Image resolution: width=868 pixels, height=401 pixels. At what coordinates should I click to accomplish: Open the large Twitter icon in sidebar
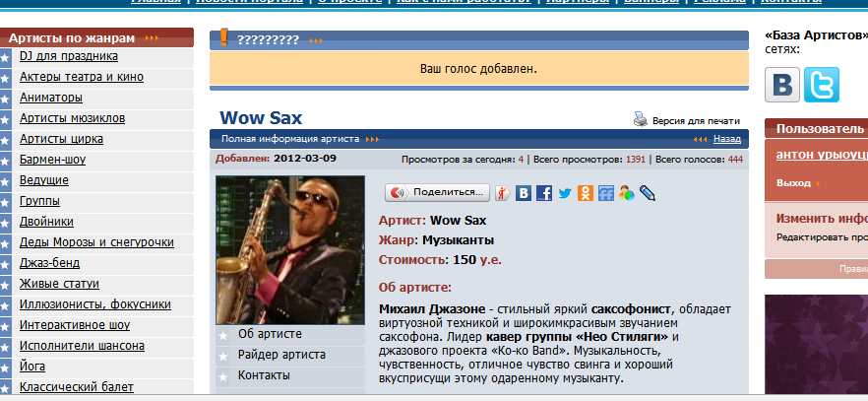point(822,85)
